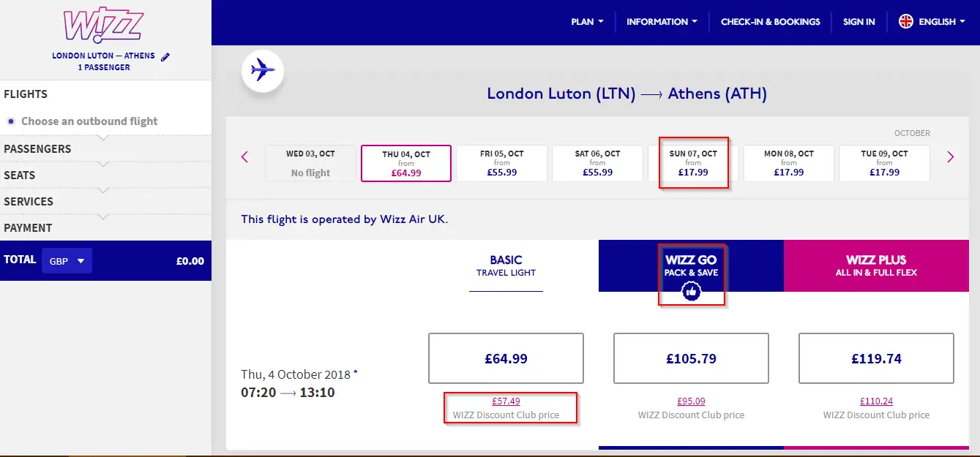The image size is (980, 457).
Task: Choose the Basic £64.99 fare
Action: (x=506, y=358)
